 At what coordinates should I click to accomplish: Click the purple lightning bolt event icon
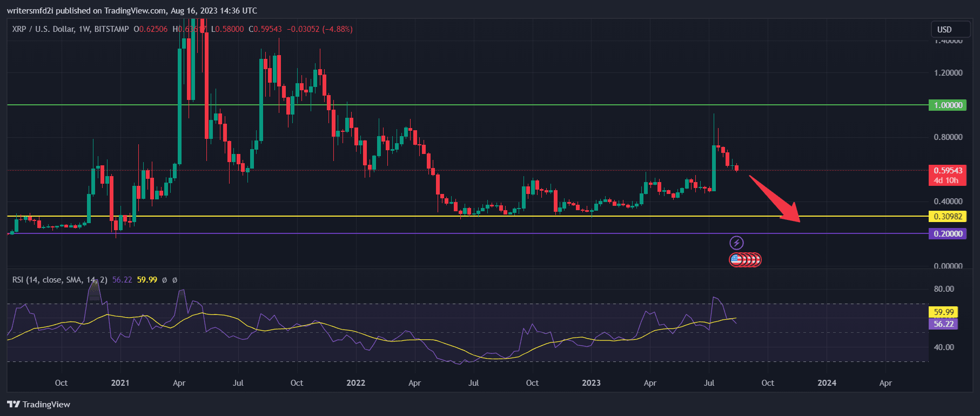(736, 243)
